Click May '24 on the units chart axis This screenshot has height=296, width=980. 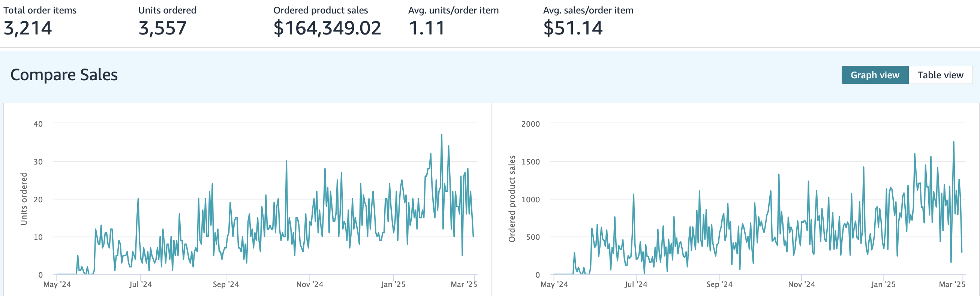pos(57,284)
